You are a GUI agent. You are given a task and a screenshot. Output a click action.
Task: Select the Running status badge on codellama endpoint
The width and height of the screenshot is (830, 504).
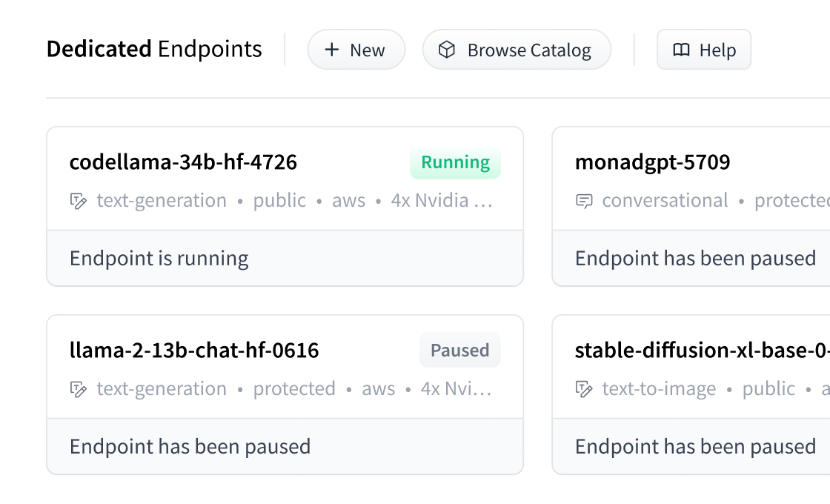tap(455, 162)
